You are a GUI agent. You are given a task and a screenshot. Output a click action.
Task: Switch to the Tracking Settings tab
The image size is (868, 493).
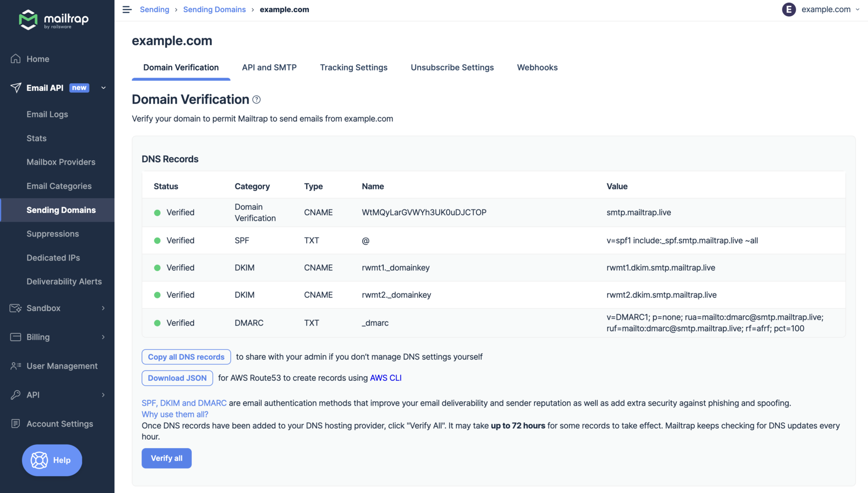[354, 67]
